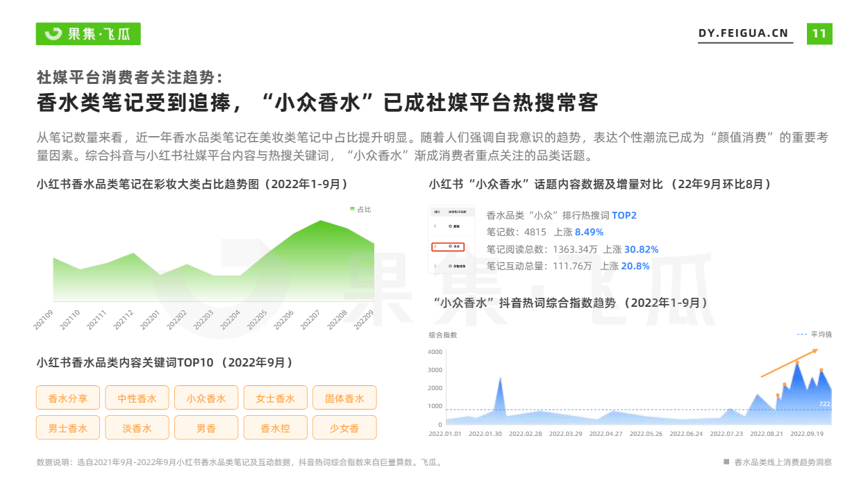Viewport: 868px width, 488px height.
Task: Click the 笔记互动总量:111.76万 text
Action: click(x=540, y=266)
